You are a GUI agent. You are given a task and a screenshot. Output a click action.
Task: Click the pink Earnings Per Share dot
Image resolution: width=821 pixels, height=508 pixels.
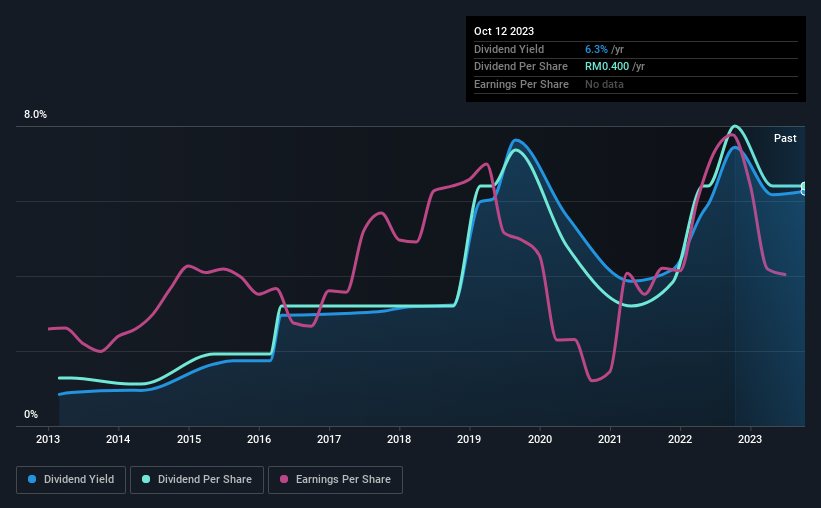284,479
